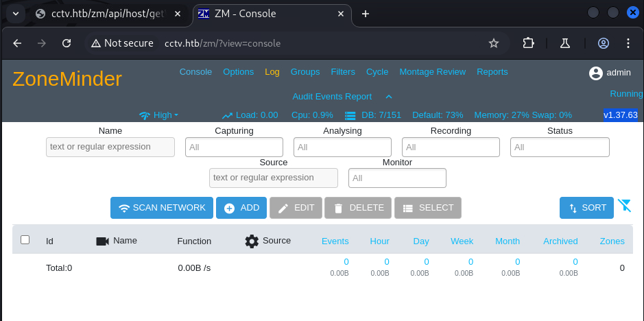The height and width of the screenshot is (321, 644).
Task: Open the High bandwidth dropdown
Action: pos(159,115)
